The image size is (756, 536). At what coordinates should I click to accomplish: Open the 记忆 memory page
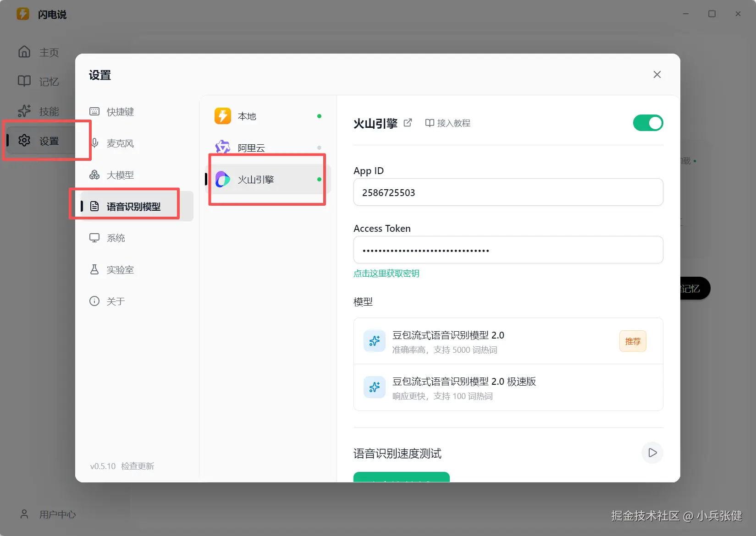pos(39,82)
